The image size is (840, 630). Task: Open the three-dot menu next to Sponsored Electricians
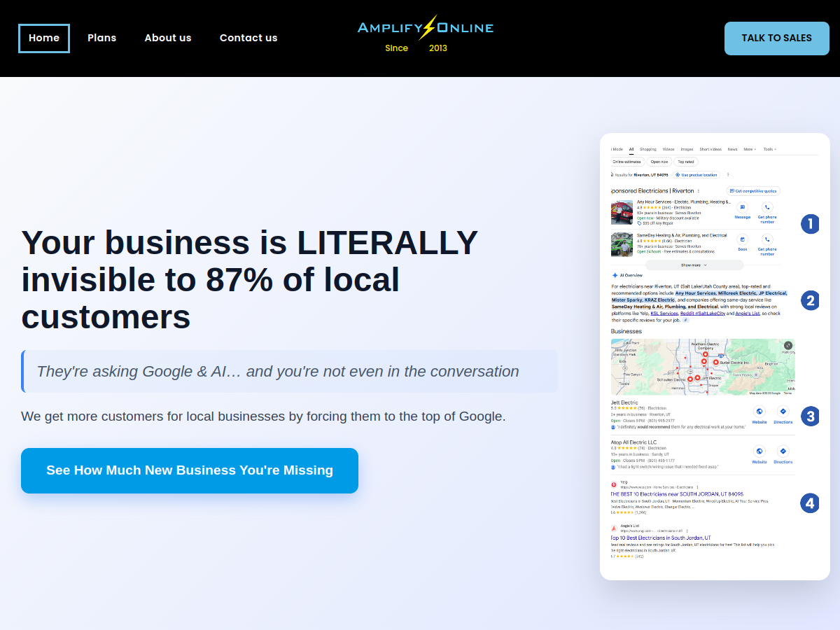click(x=699, y=190)
